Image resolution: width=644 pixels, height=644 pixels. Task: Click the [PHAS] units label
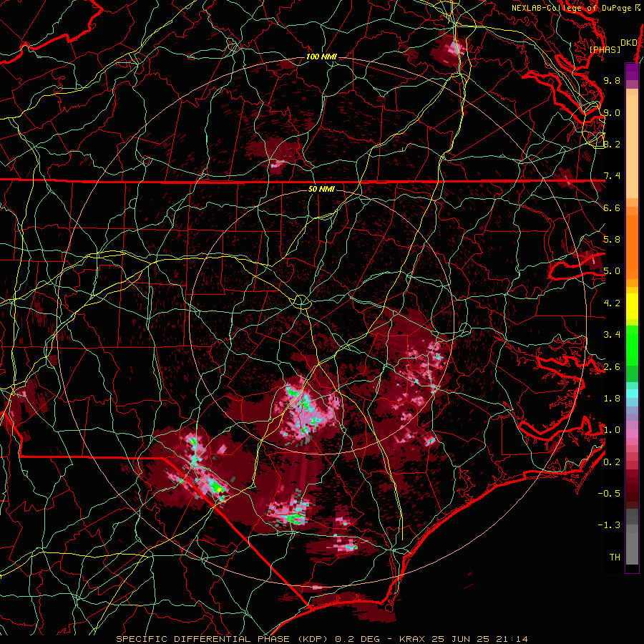pos(605,49)
